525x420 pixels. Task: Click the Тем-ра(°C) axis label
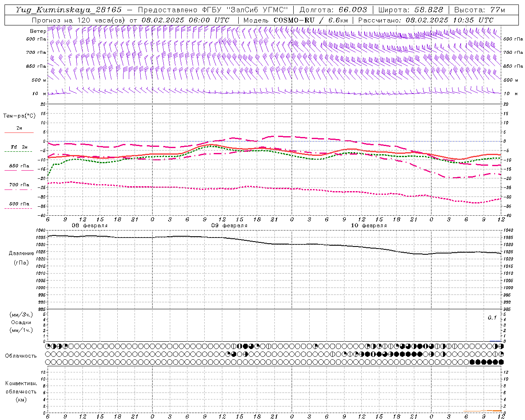click(19, 116)
